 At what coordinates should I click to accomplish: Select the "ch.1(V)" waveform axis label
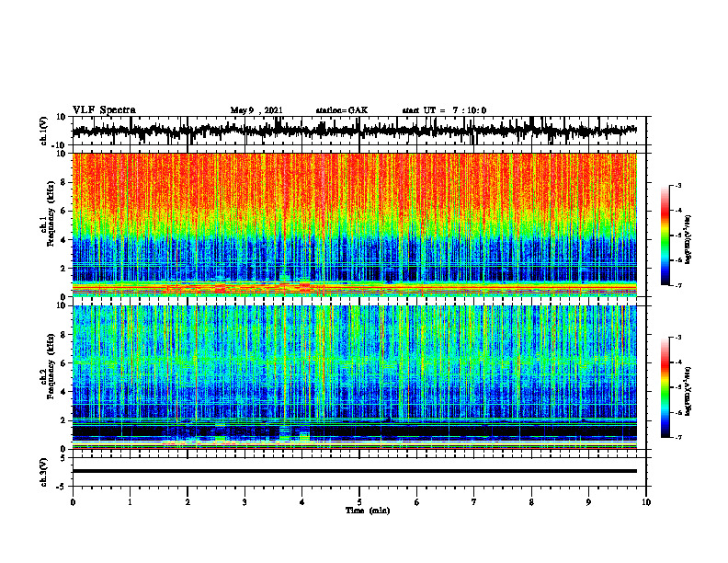[44, 131]
